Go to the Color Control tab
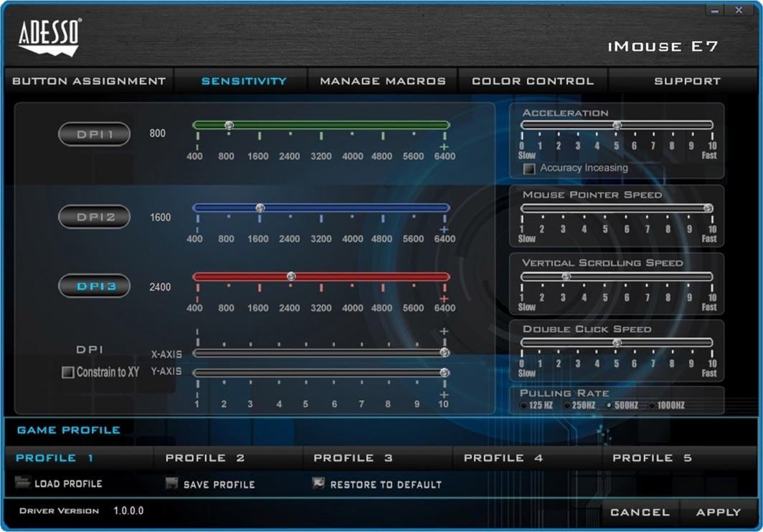This screenshot has height=532, width=763. click(x=533, y=81)
